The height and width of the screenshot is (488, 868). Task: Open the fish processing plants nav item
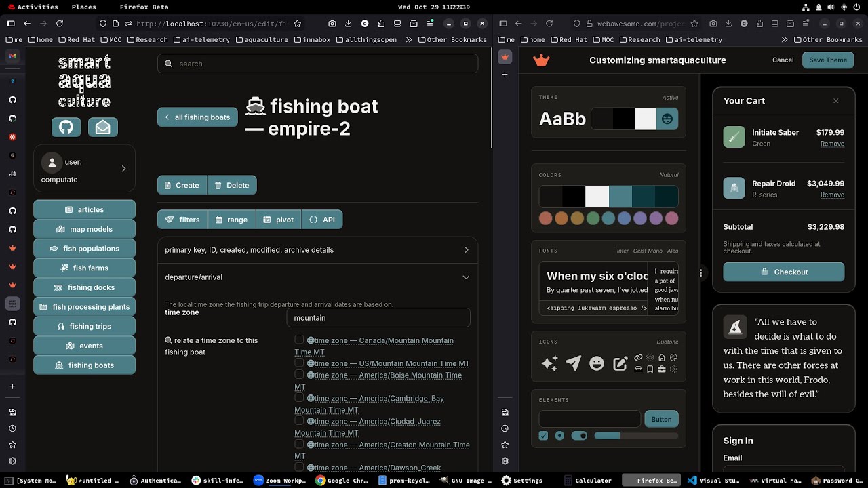[x=84, y=307]
